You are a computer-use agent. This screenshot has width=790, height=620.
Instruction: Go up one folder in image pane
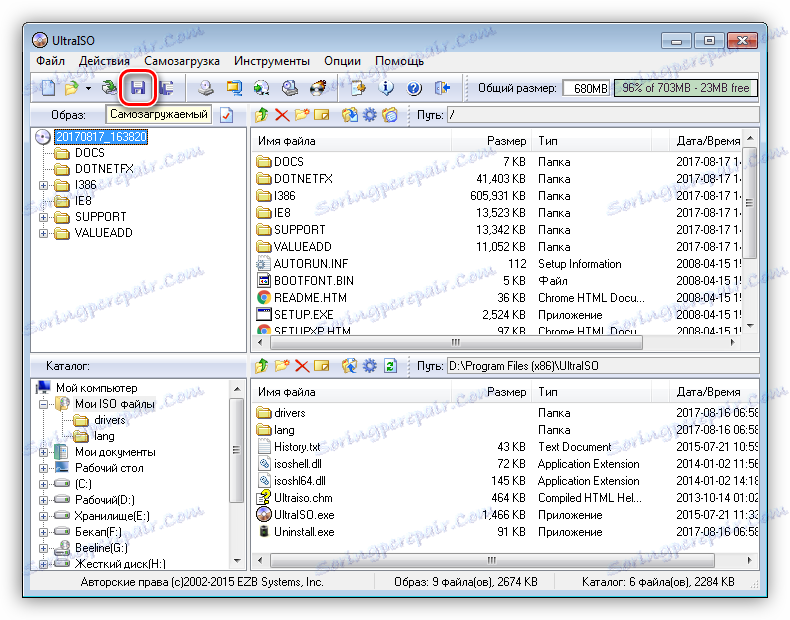(x=261, y=115)
